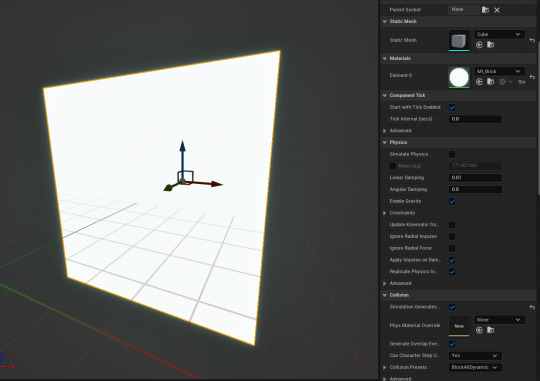The image size is (540, 381).
Task: Clear the Parent Socket value
Action: [497, 10]
